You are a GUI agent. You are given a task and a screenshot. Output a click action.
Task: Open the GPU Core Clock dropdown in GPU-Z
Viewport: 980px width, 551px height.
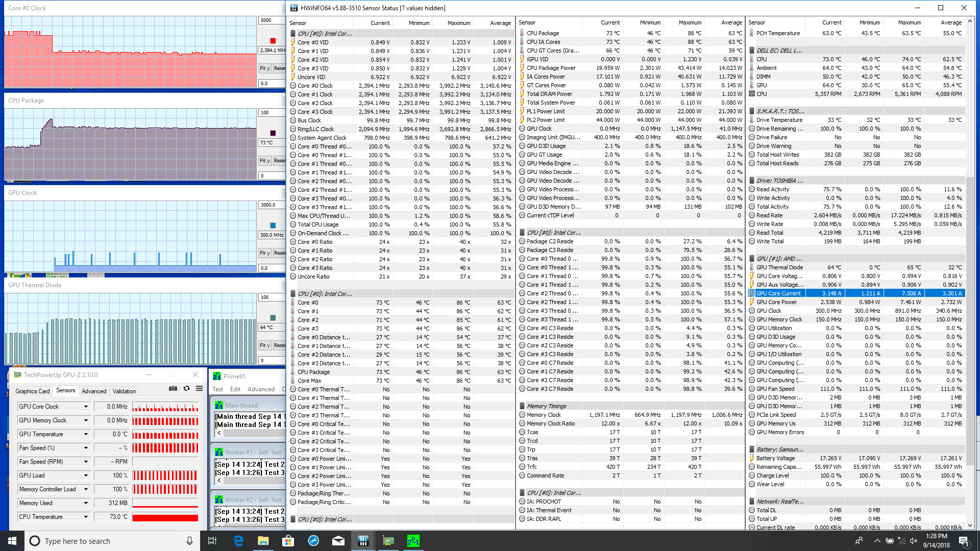pos(86,407)
